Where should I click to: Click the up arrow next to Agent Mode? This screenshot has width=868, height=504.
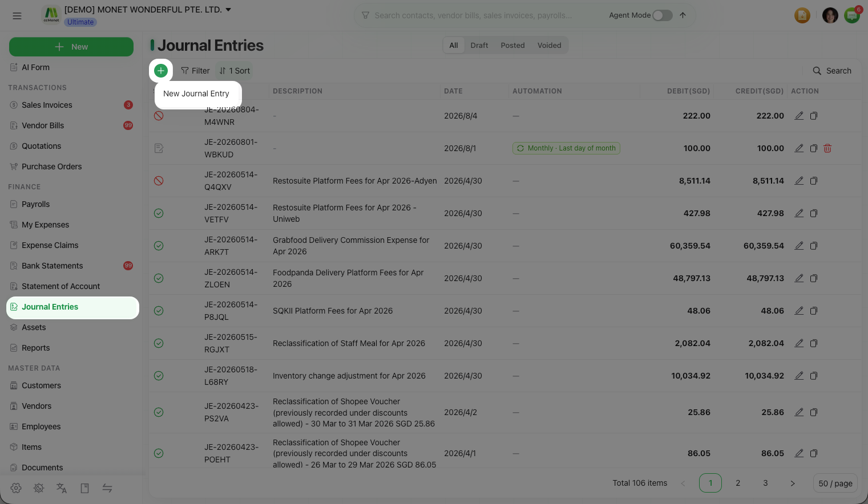(x=683, y=15)
